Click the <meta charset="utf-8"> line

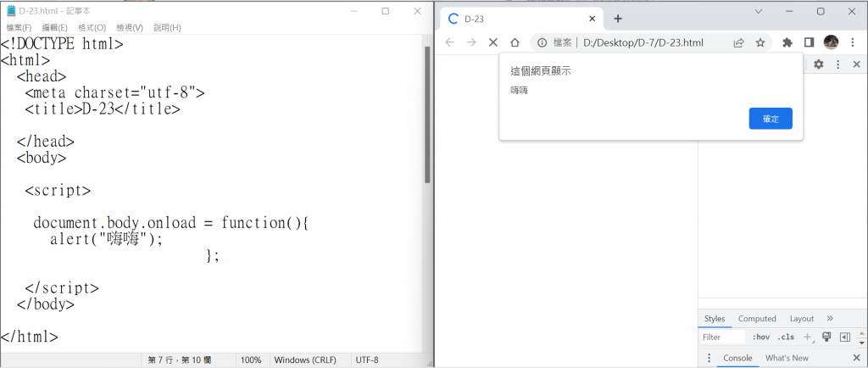point(114,92)
